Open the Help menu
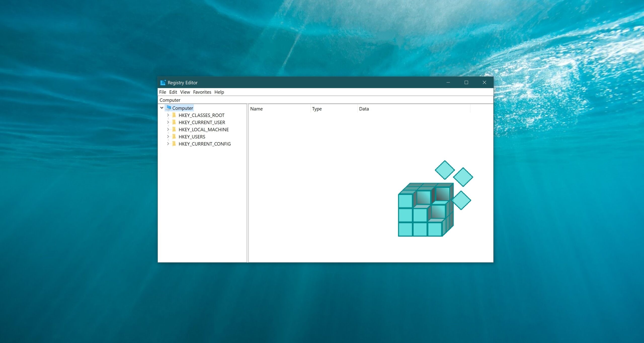The height and width of the screenshot is (343, 644). 219,92
